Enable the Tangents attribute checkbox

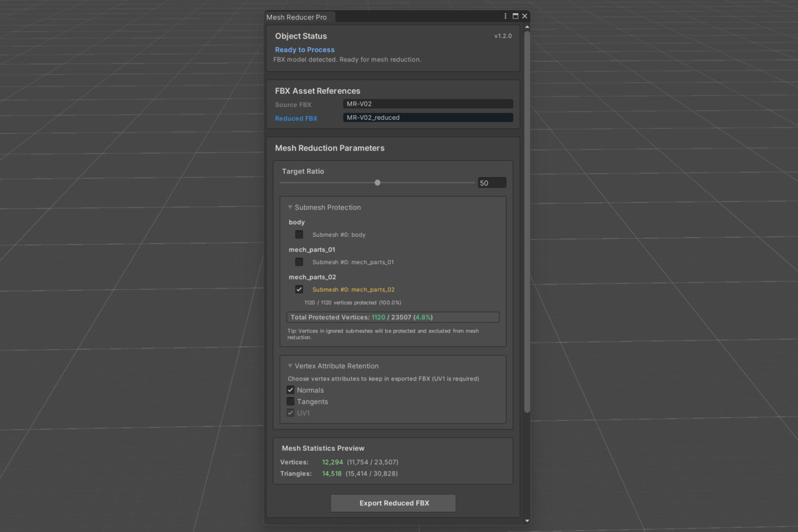[291, 402]
